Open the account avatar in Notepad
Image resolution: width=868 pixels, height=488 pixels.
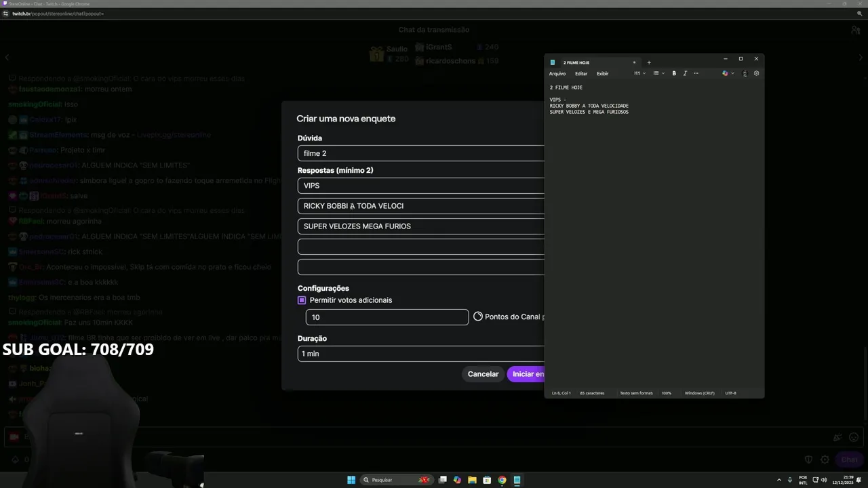745,73
